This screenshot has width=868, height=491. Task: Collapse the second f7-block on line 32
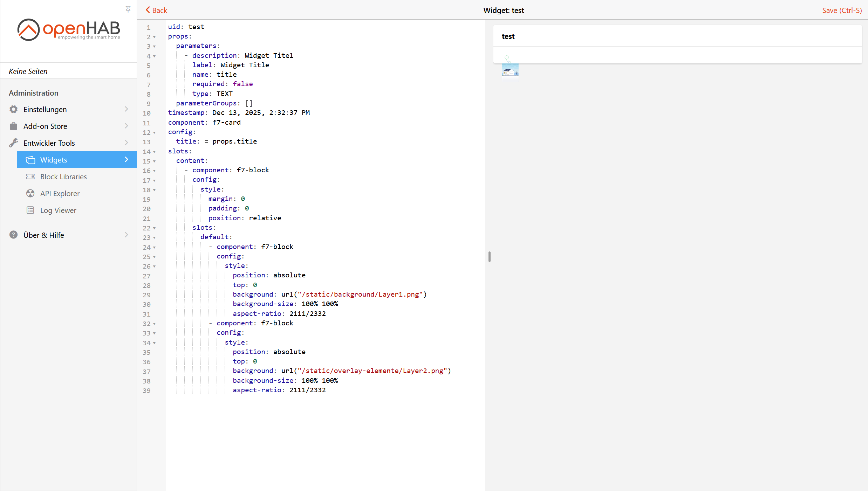pyautogui.click(x=154, y=324)
